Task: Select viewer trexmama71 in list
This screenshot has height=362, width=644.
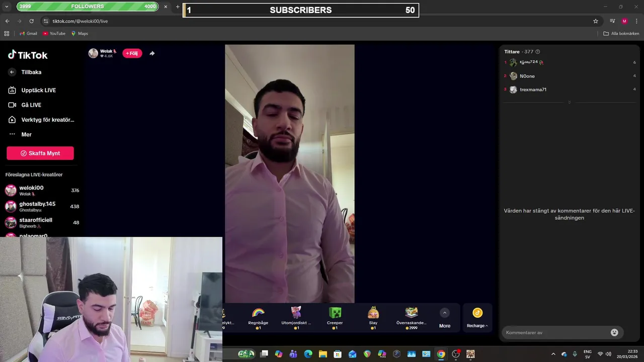Action: 570,89
